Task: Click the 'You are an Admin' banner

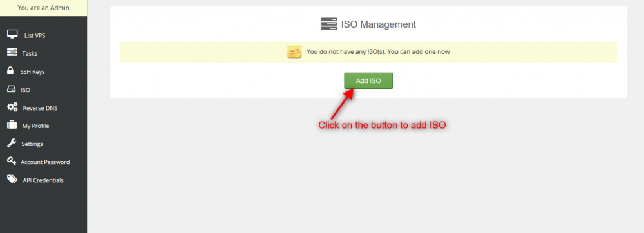Action: click(44, 8)
